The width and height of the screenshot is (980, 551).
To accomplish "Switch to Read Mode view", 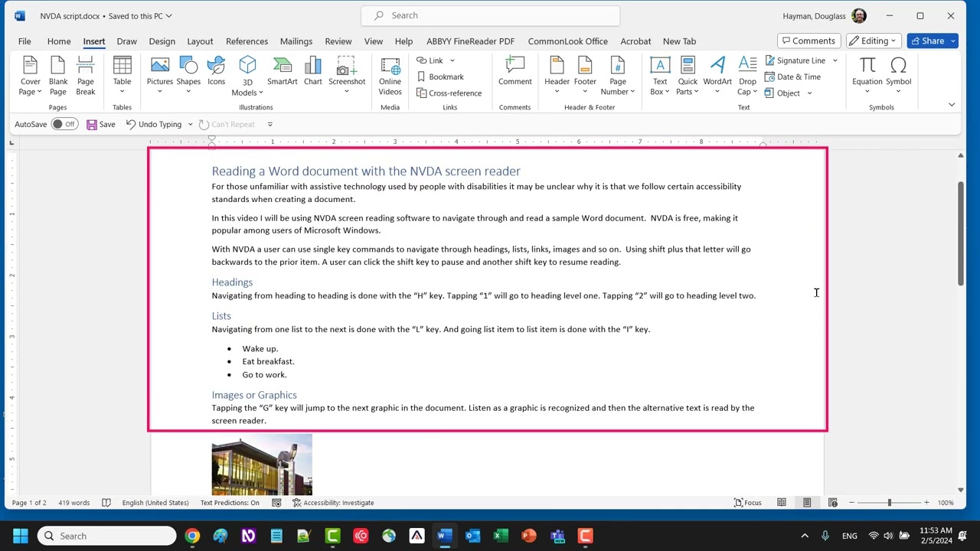I will coord(782,503).
